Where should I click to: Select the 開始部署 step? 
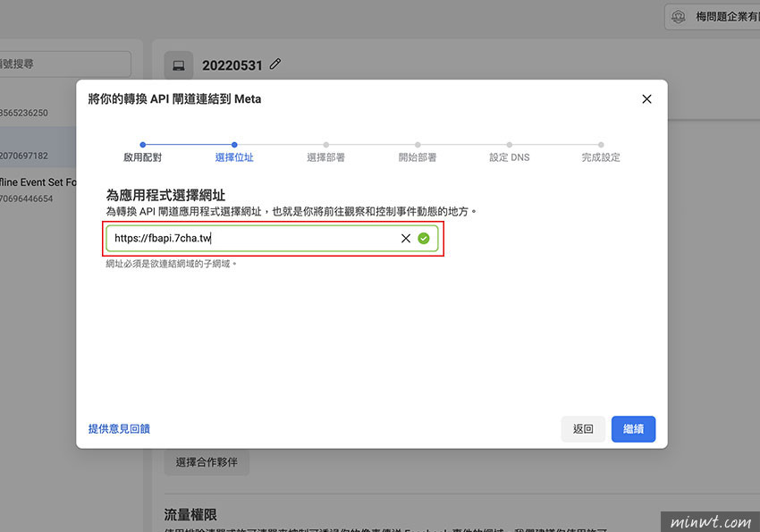tap(418, 157)
